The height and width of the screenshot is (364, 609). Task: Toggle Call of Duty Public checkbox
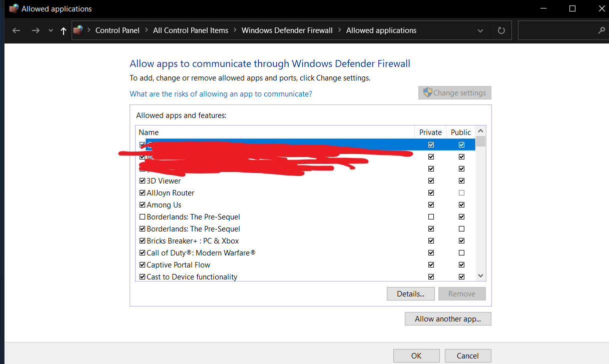tap(461, 253)
